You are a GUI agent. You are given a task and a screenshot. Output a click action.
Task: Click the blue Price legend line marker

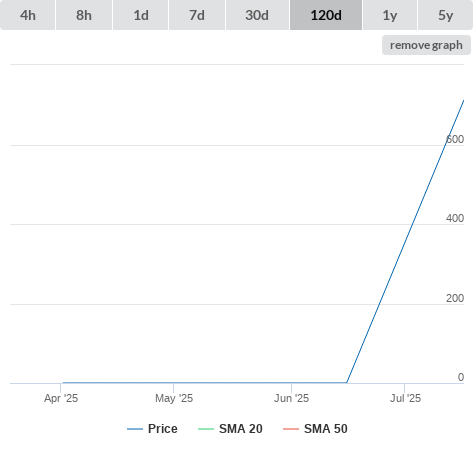135,429
